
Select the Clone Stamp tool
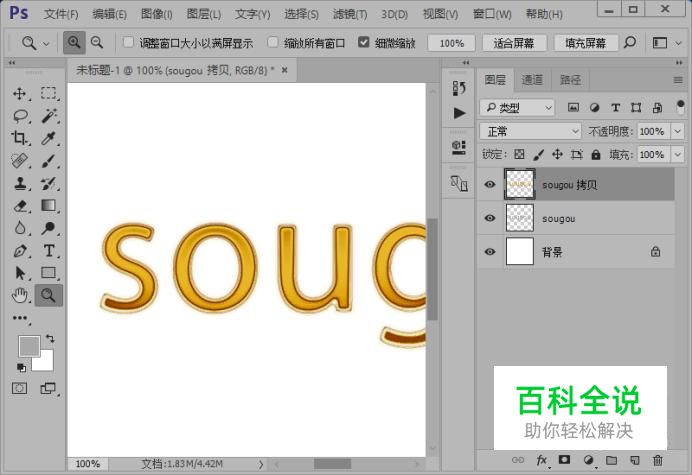click(20, 183)
